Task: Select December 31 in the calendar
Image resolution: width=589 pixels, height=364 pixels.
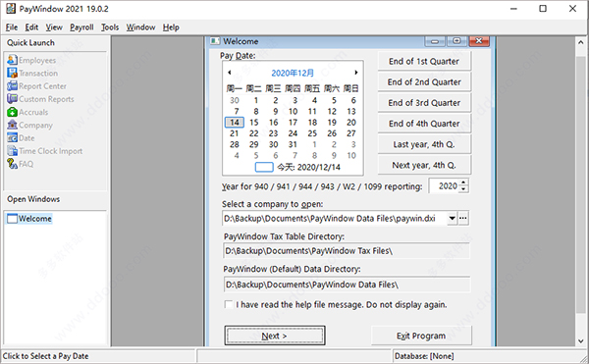Action: 293,144
